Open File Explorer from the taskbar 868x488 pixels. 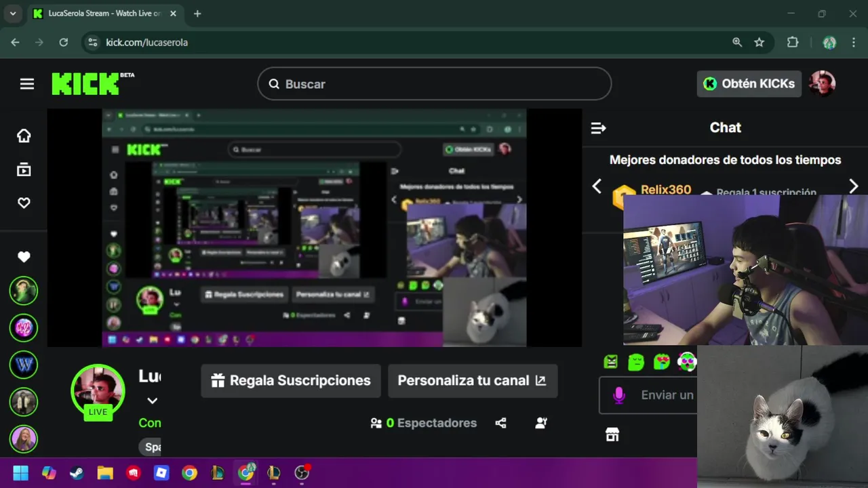[105, 473]
